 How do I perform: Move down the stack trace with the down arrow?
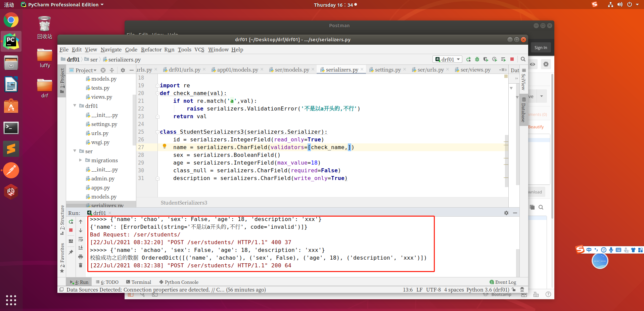81,230
